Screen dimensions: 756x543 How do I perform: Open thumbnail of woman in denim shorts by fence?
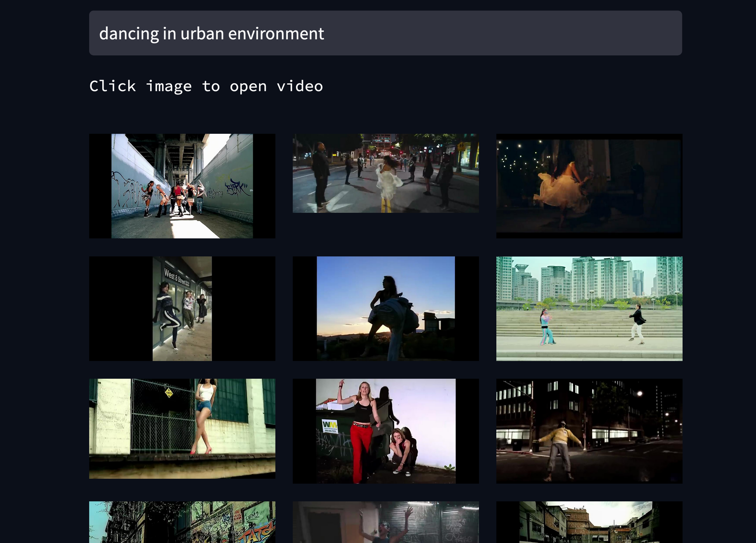(x=182, y=429)
